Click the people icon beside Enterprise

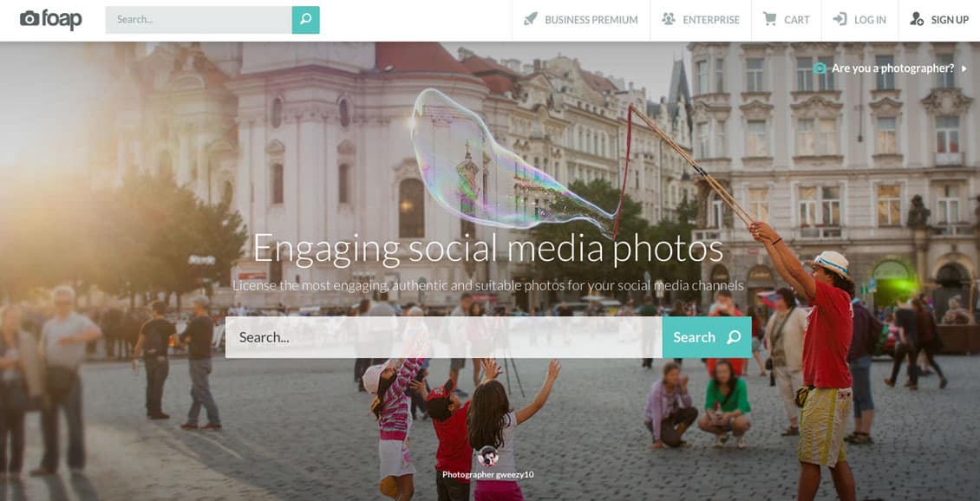point(669,19)
